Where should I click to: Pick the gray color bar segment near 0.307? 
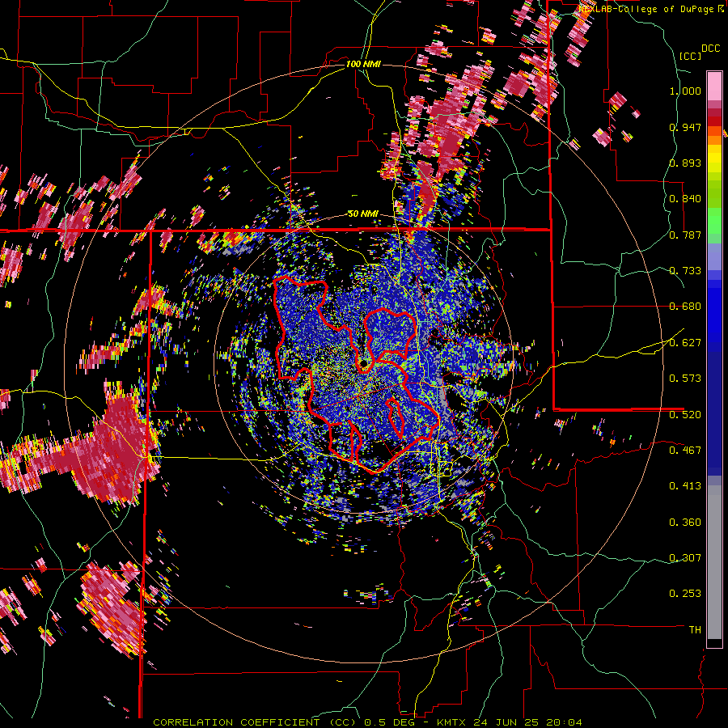714,562
